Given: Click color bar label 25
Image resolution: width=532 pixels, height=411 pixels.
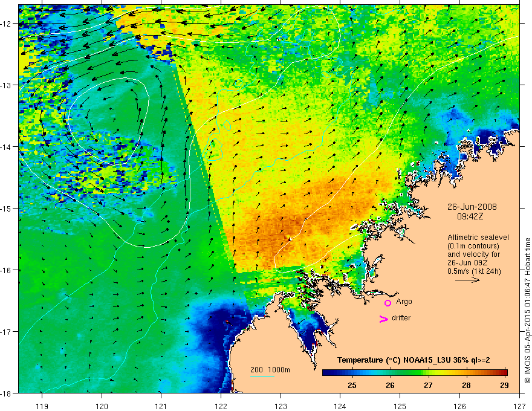Looking at the screenshot, I should click(352, 385).
